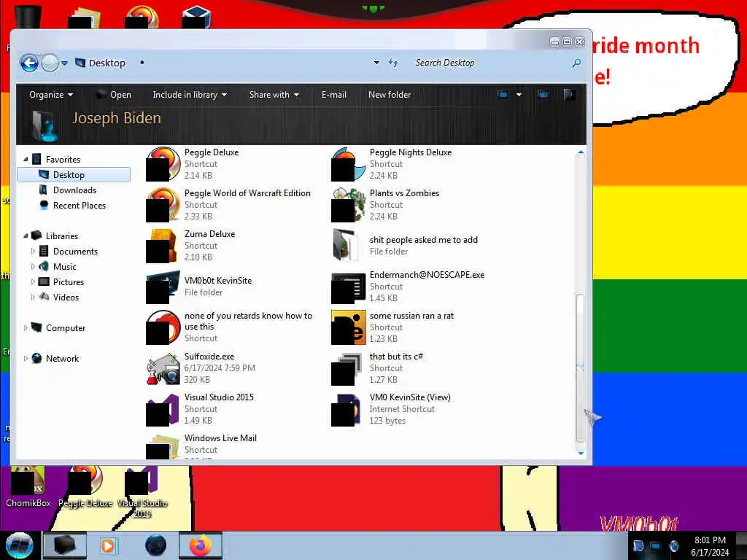The height and width of the screenshot is (560, 747).
Task: Select the 'that but its c#' shortcut icon
Action: tap(348, 368)
